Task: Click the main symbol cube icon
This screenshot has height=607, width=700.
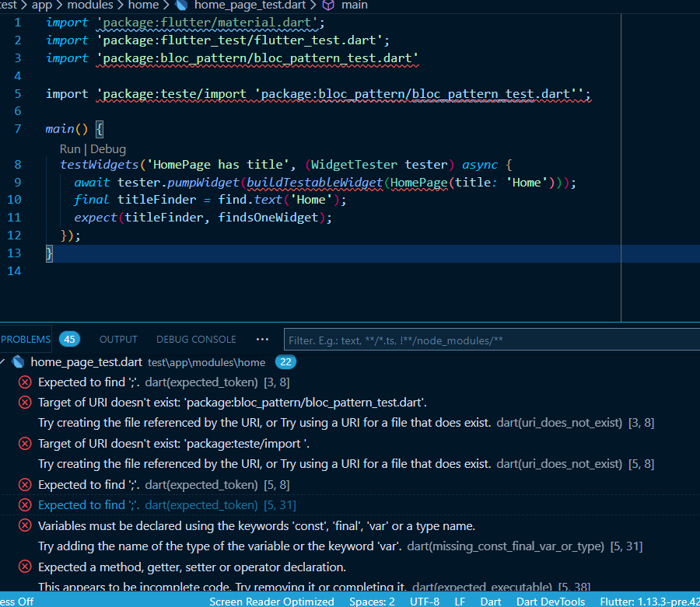Action: point(328,5)
